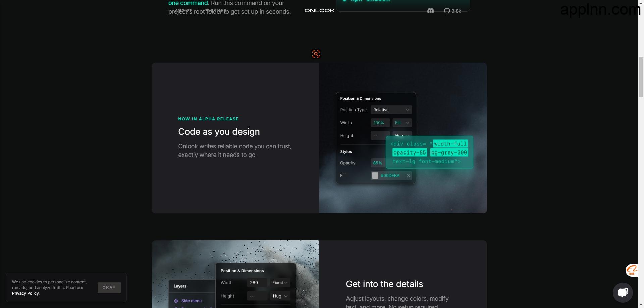The image size is (644, 308).
Task: Click the "opacity-85" highlighted class token
Action: click(410, 152)
